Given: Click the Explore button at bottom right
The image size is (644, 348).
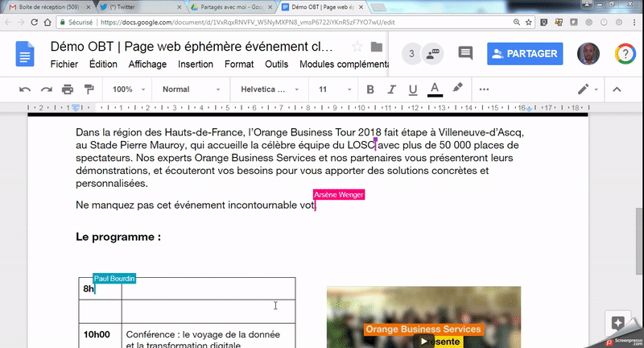Looking at the screenshot, I should tap(617, 322).
